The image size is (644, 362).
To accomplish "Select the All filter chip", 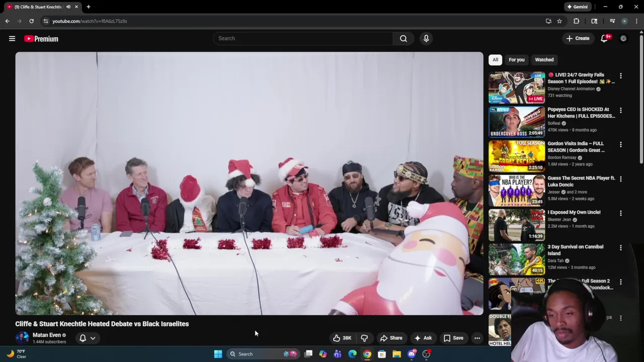I will (495, 60).
